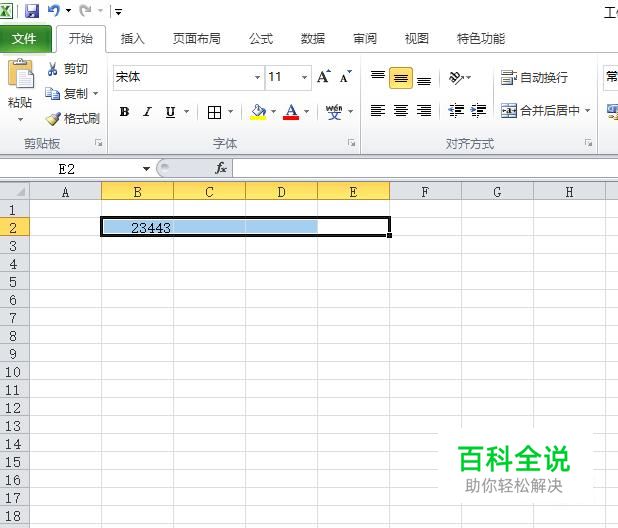Image resolution: width=618 pixels, height=528 pixels.
Task: Click in the formula bar
Action: pyautogui.click(x=426, y=169)
